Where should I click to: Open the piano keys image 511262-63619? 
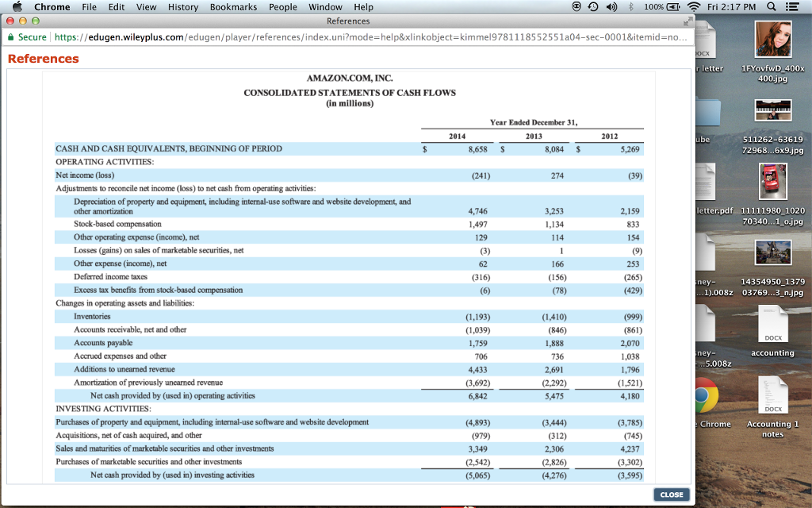pyautogui.click(x=773, y=110)
